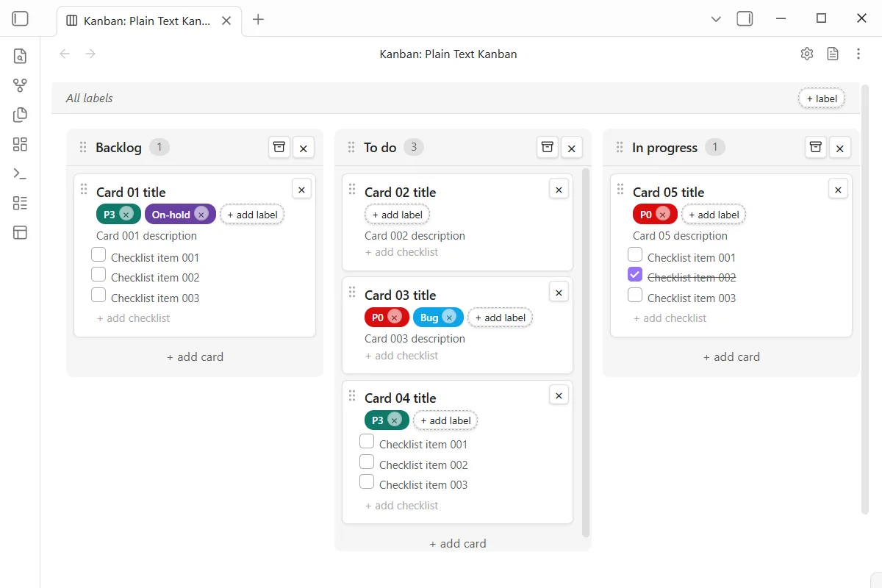The width and height of the screenshot is (882, 588).
Task: Remove P3 label from Card 04
Action: tap(395, 420)
